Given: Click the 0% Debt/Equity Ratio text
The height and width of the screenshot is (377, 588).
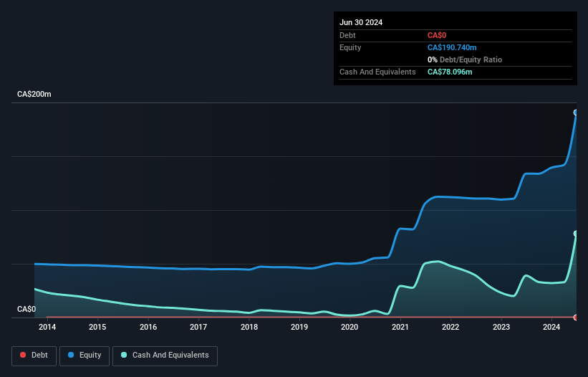Looking at the screenshot, I should 465,59.
